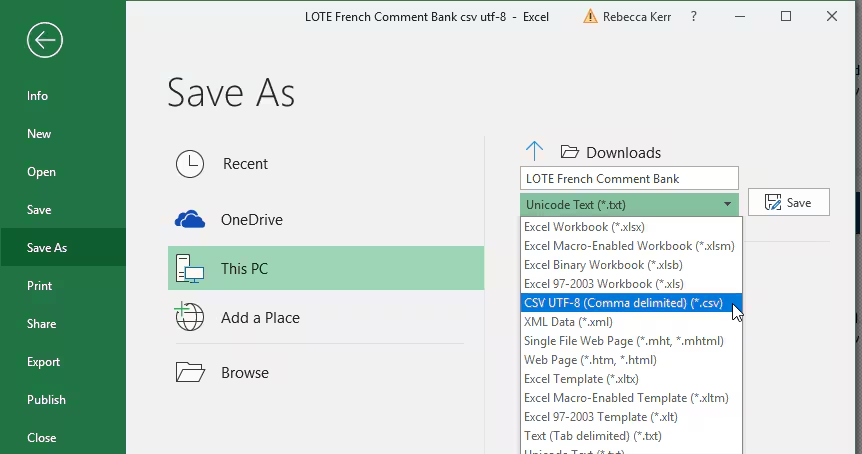Click the help question mark icon
Viewport: 862px width, 454px height.
694,16
